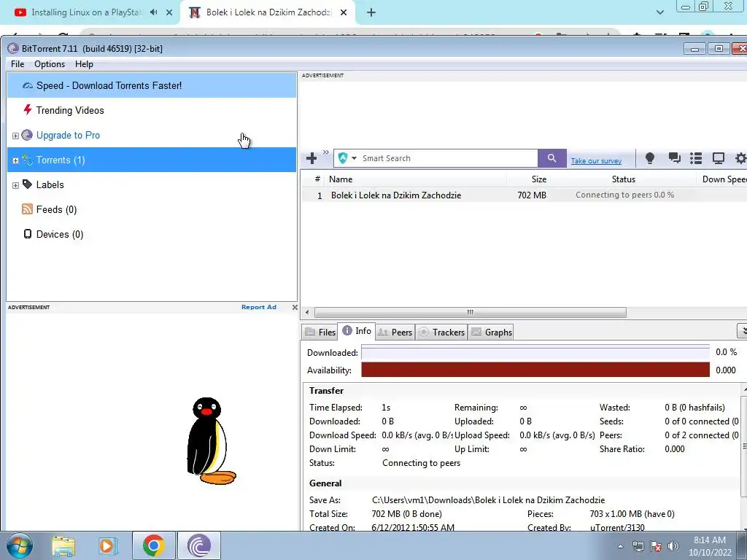Switch to the Trackers tab
Image resolution: width=747 pixels, height=560 pixels.
point(441,332)
